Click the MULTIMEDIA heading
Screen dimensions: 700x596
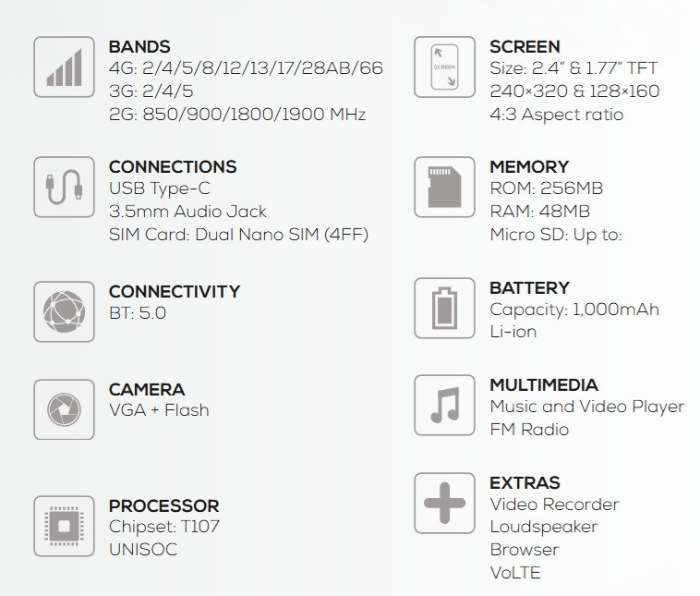[x=544, y=384]
